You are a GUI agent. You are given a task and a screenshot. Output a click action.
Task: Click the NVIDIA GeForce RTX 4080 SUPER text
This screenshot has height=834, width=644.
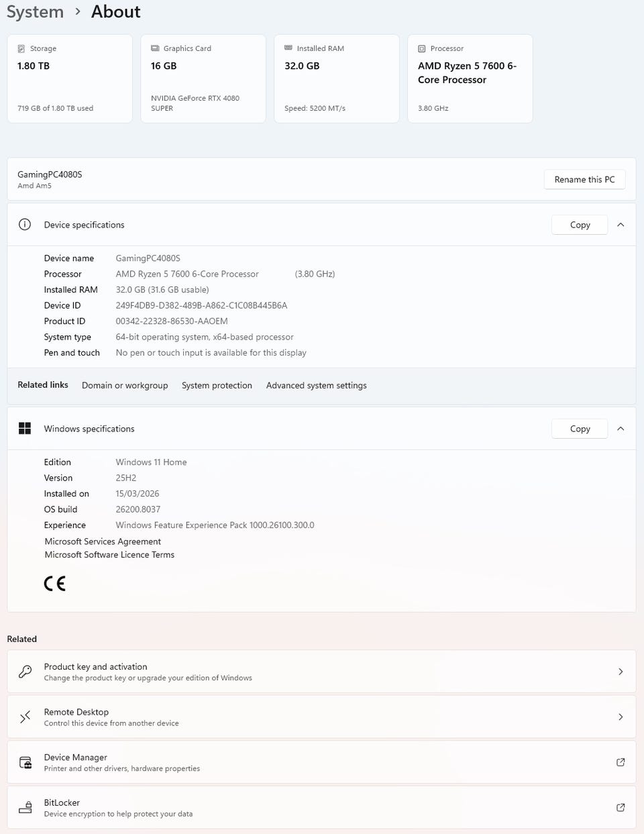[x=195, y=103]
